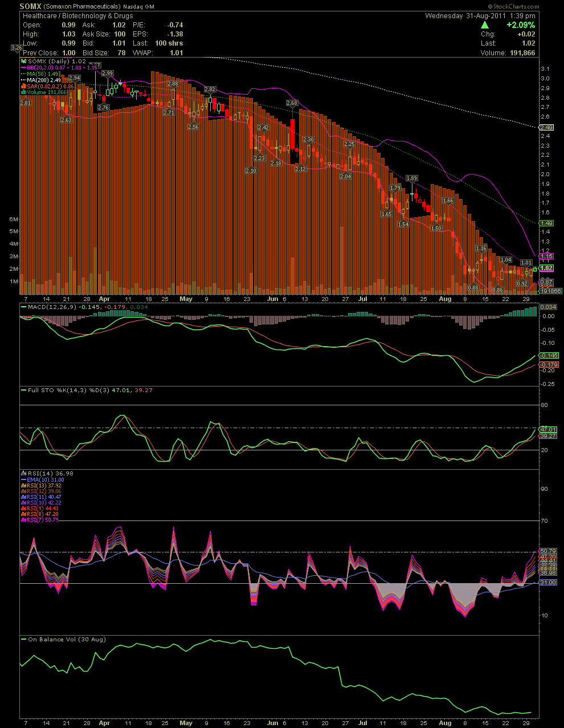Viewport: 564px width, 728px height.
Task: Click the 2.68 high price annotation
Action: pyautogui.click(x=292, y=103)
